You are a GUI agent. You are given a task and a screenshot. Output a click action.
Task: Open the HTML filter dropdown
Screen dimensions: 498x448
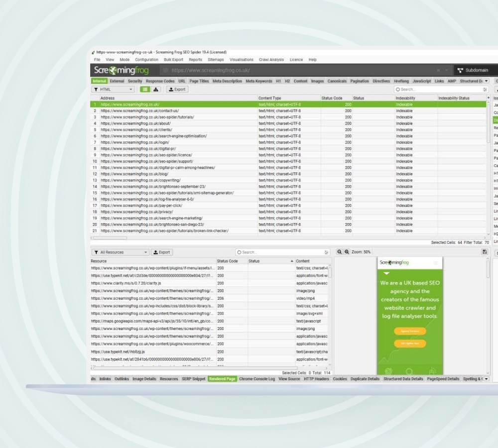pyautogui.click(x=113, y=90)
